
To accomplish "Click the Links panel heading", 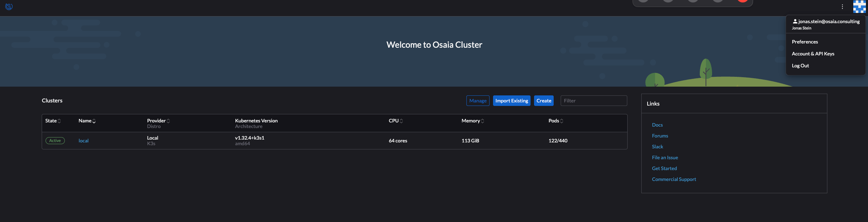I will pos(653,103).
